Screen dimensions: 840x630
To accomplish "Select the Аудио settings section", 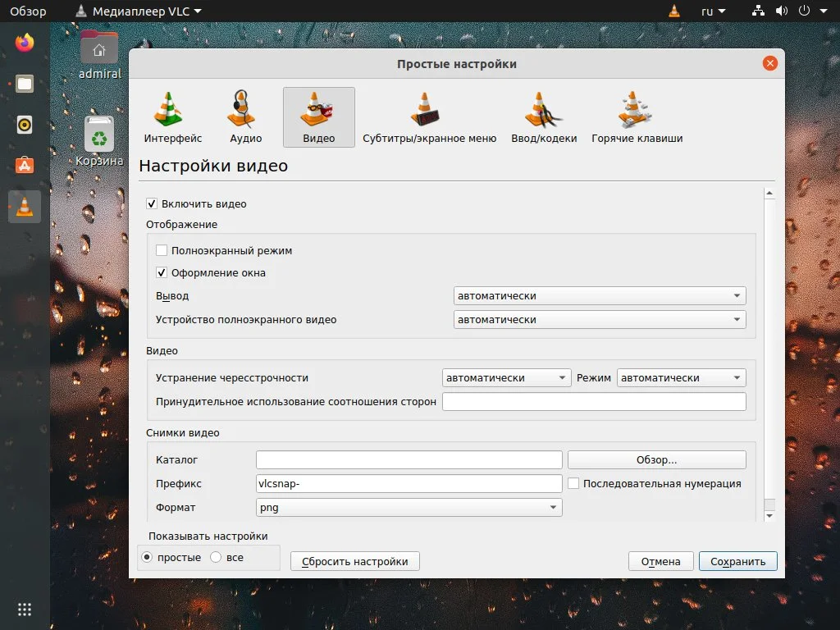I will coord(244,115).
